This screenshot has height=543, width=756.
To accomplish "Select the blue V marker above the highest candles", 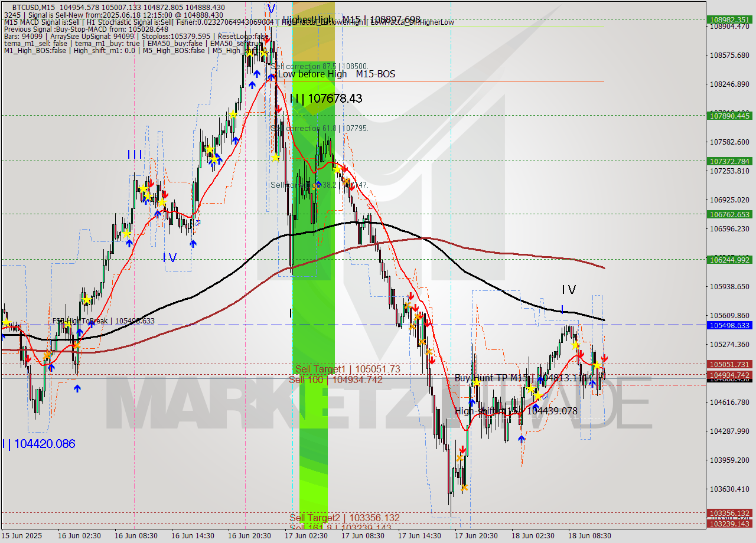I will point(271,8).
